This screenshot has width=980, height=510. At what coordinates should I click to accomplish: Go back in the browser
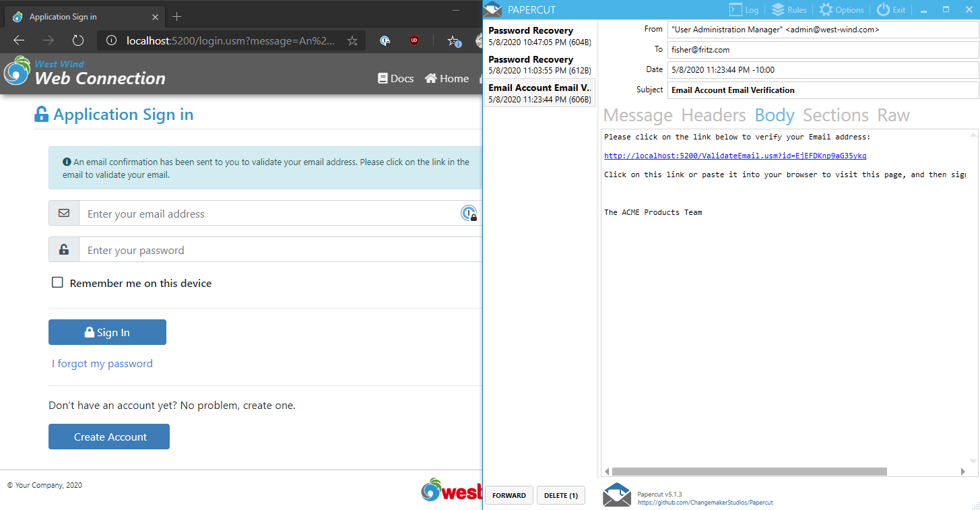tap(19, 40)
